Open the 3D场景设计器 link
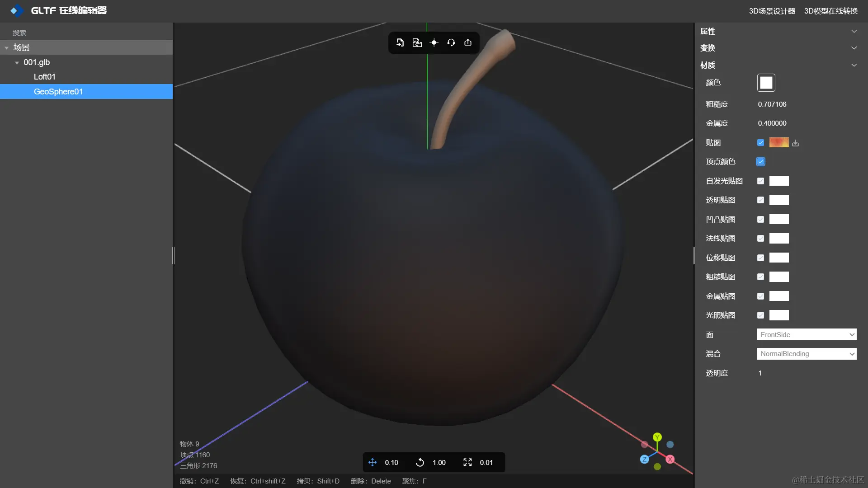868x488 pixels. click(x=772, y=11)
